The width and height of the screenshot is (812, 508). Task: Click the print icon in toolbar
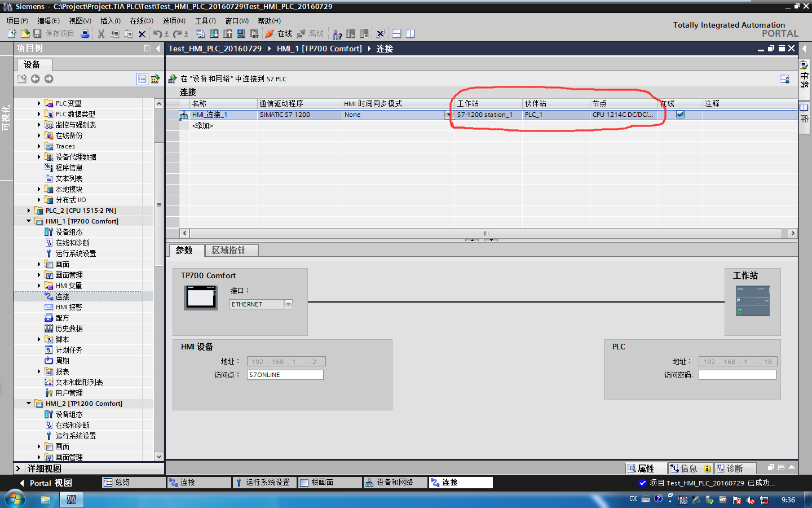pos(85,34)
